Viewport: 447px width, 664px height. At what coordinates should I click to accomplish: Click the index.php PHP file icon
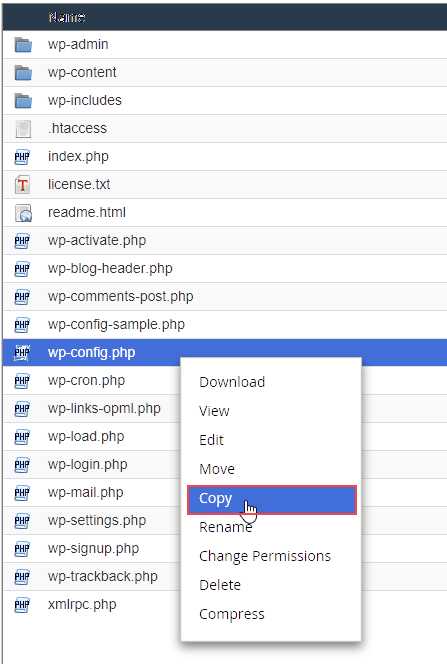pyautogui.click(x=22, y=157)
